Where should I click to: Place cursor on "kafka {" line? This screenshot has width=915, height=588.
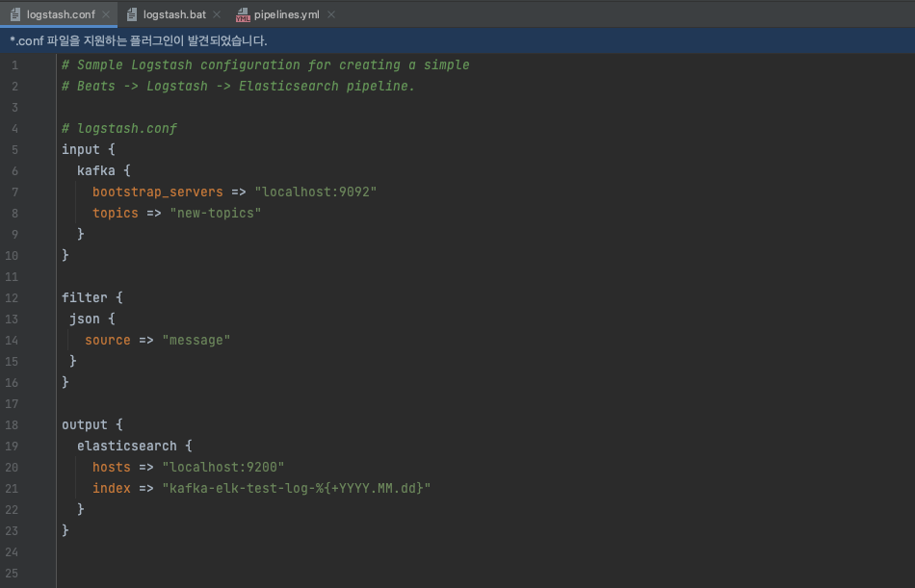tap(104, 171)
